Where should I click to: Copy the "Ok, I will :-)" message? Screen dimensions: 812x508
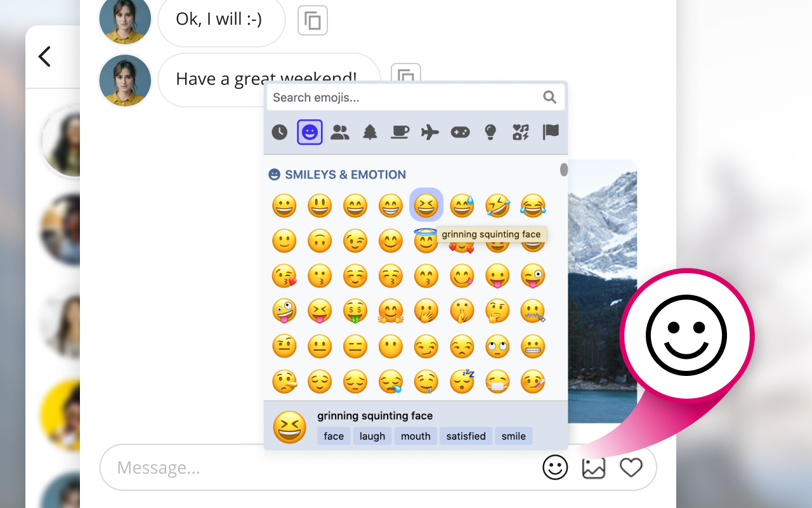pyautogui.click(x=313, y=20)
